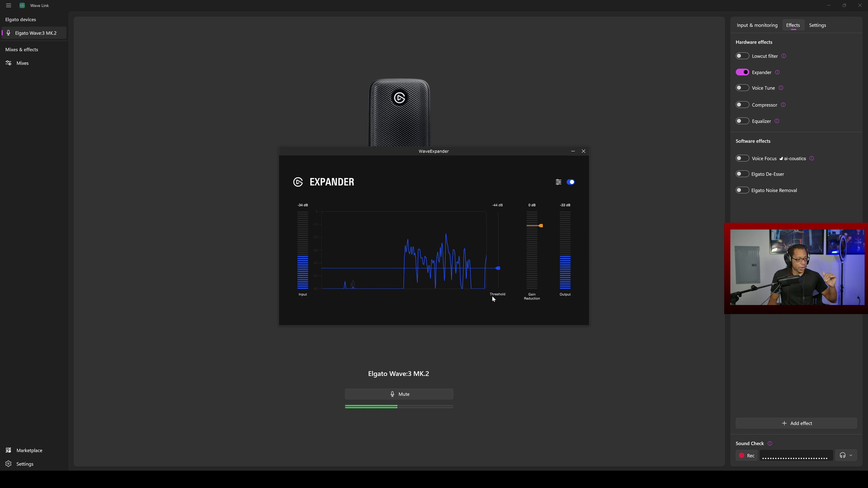Click the Elgato logo on the microphone image
The height and width of the screenshot is (488, 868).
399,98
